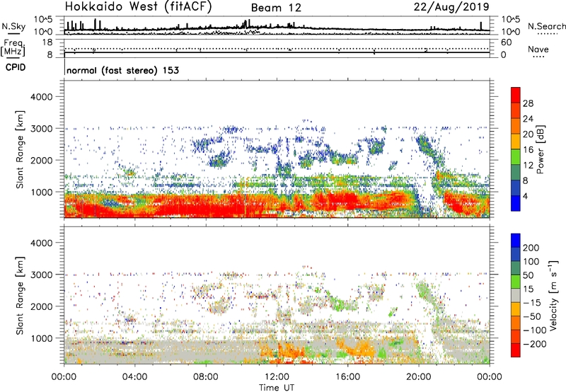The height and width of the screenshot is (392, 566).
Task: Click the 'N.Sky' legend label
Action: coord(13,26)
